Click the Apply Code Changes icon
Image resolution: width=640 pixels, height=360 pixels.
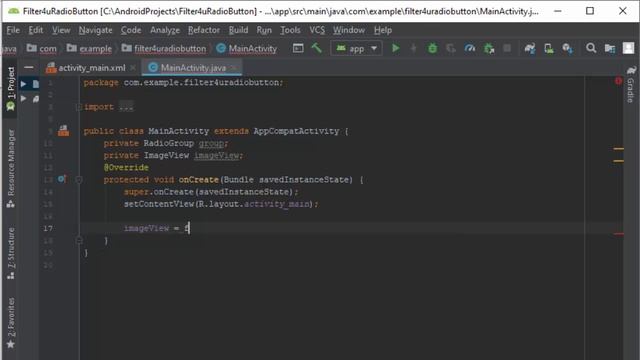(x=451, y=48)
